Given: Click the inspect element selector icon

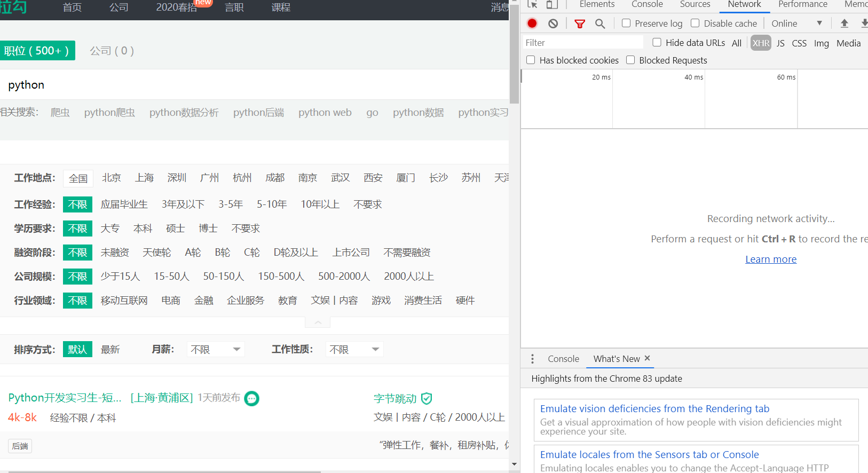Looking at the screenshot, I should 532,4.
